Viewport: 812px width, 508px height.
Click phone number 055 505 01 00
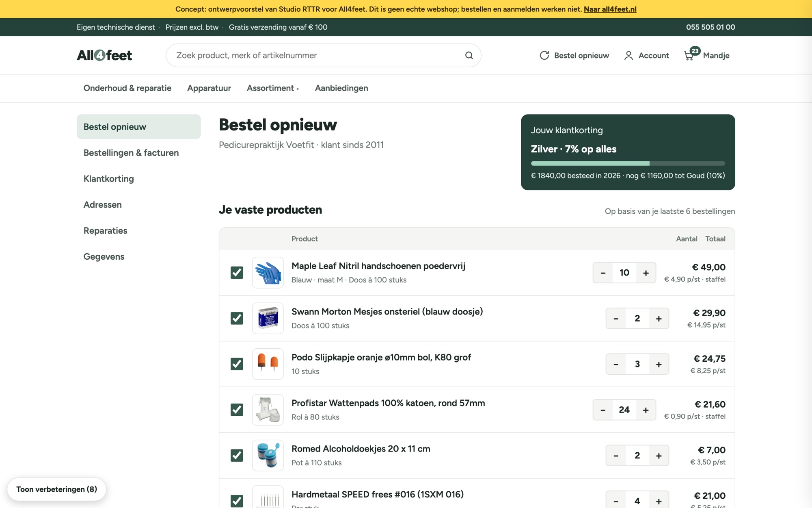tap(710, 27)
